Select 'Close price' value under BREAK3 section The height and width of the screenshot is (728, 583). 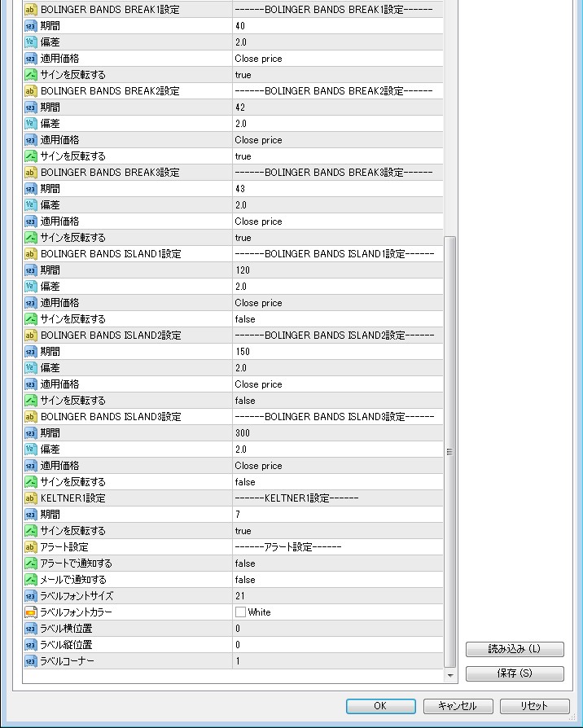(259, 221)
